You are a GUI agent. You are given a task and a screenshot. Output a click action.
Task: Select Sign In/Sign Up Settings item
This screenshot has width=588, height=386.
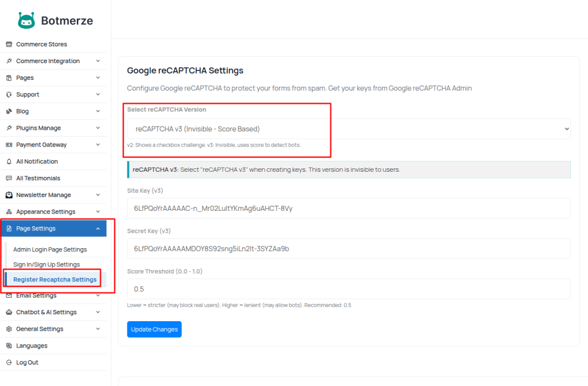47,265
